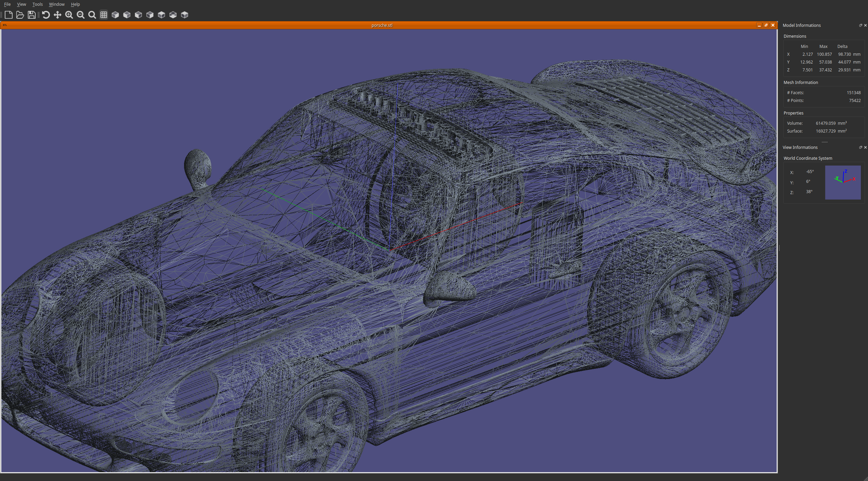Reset the view rotation
This screenshot has width=868, height=481.
point(46,15)
